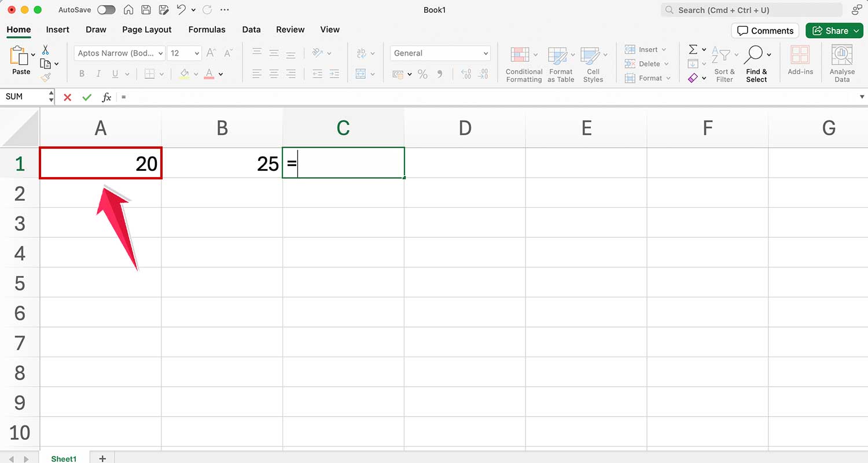Open the Sort & Filter tool

(x=724, y=64)
